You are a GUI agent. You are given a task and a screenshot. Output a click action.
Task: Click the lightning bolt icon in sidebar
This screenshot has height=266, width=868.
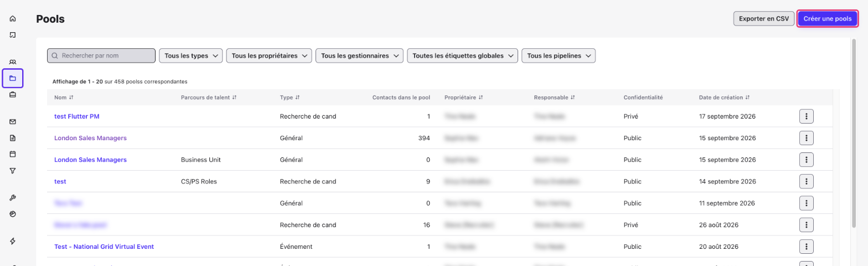13,241
